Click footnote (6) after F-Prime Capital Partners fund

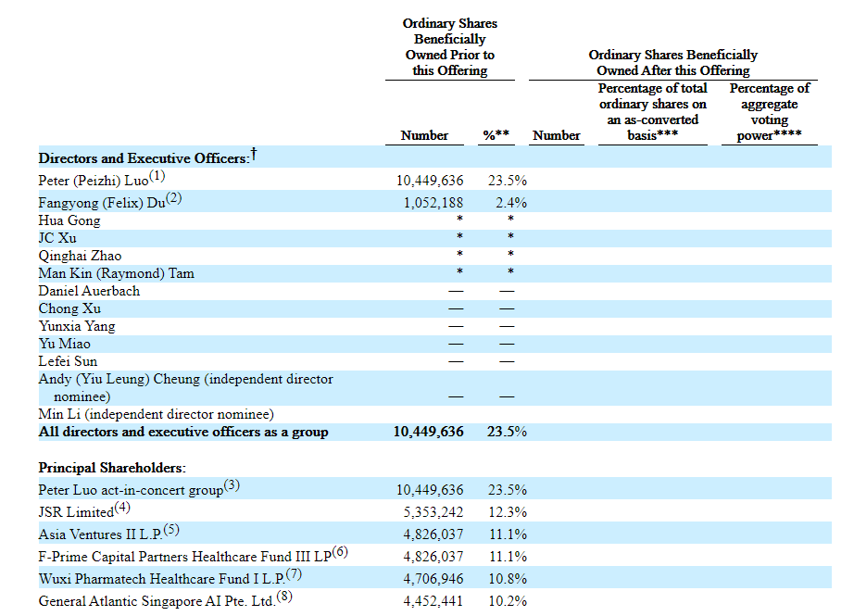(x=340, y=552)
